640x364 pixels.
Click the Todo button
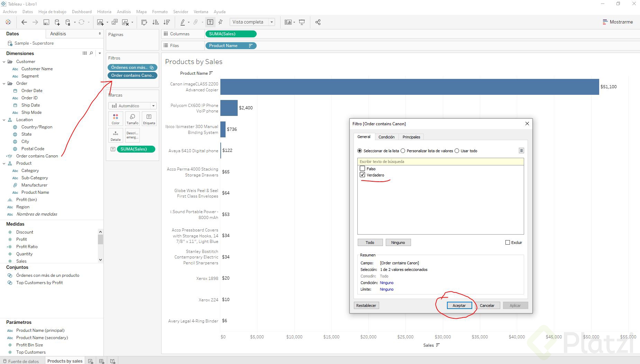tap(370, 243)
